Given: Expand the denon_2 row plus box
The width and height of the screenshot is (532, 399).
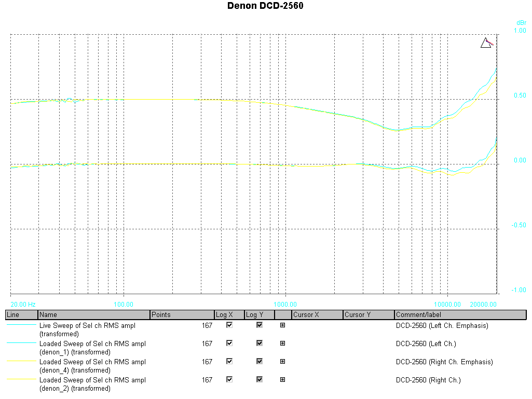Looking at the screenshot, I should tap(283, 379).
